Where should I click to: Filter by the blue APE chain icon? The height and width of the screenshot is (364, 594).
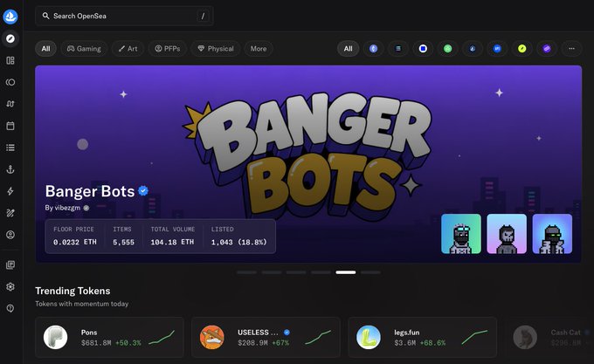pyautogui.click(x=497, y=48)
